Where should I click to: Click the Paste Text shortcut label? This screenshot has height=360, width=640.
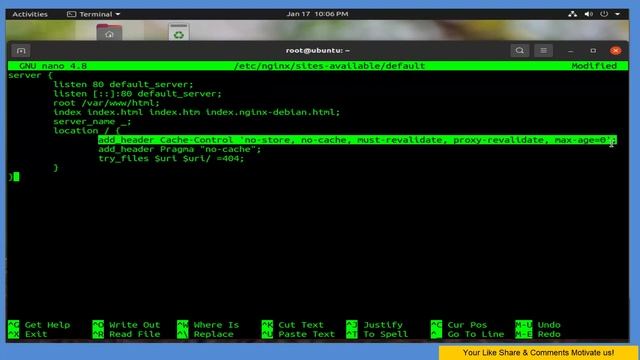(307, 334)
